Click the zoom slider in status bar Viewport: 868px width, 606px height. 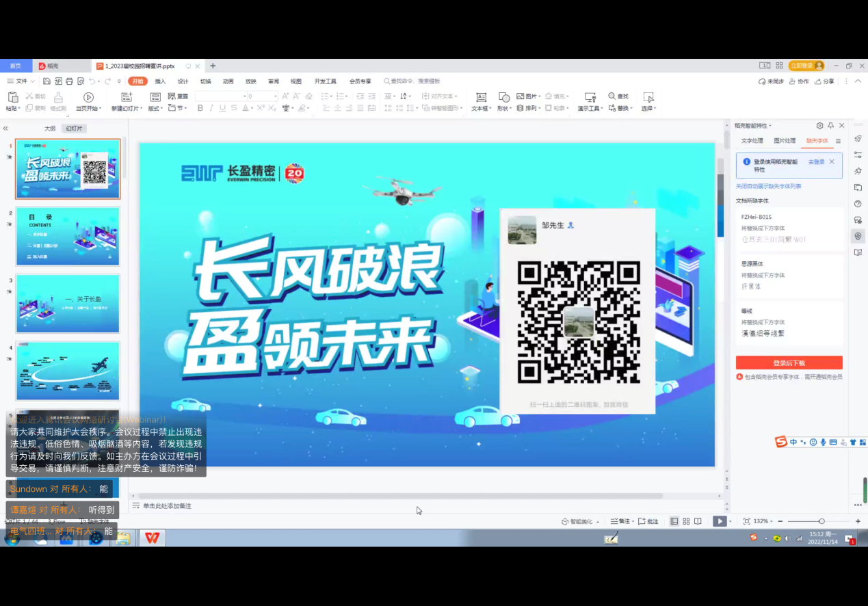coord(821,521)
